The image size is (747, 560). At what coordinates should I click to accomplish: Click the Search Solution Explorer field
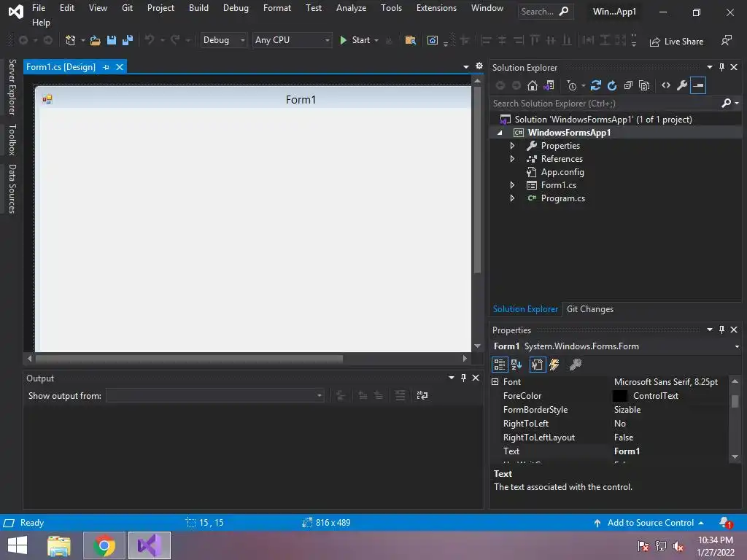point(606,104)
